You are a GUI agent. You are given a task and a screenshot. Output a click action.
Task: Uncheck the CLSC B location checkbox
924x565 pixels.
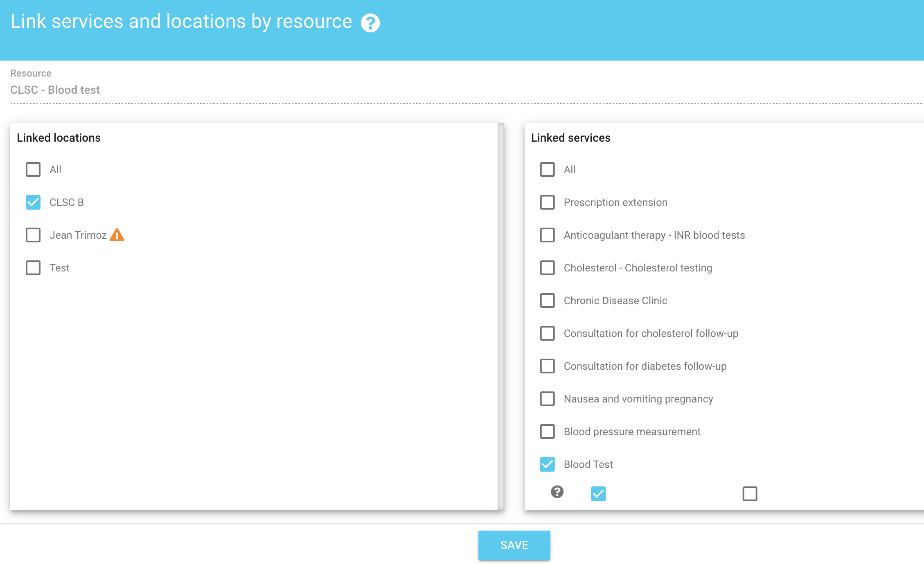(x=33, y=202)
